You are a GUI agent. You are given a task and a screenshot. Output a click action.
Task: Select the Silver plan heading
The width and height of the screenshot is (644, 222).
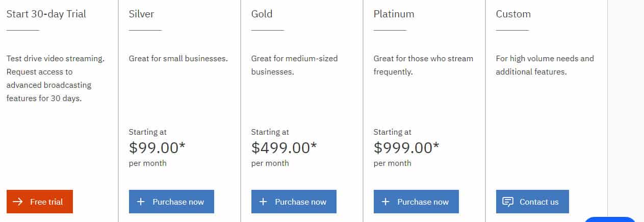point(142,14)
